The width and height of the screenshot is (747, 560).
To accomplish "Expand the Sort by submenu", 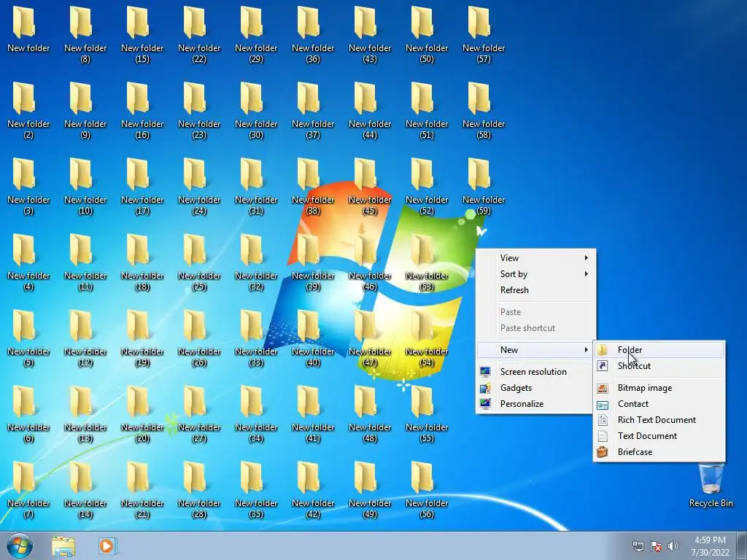I will [x=536, y=274].
